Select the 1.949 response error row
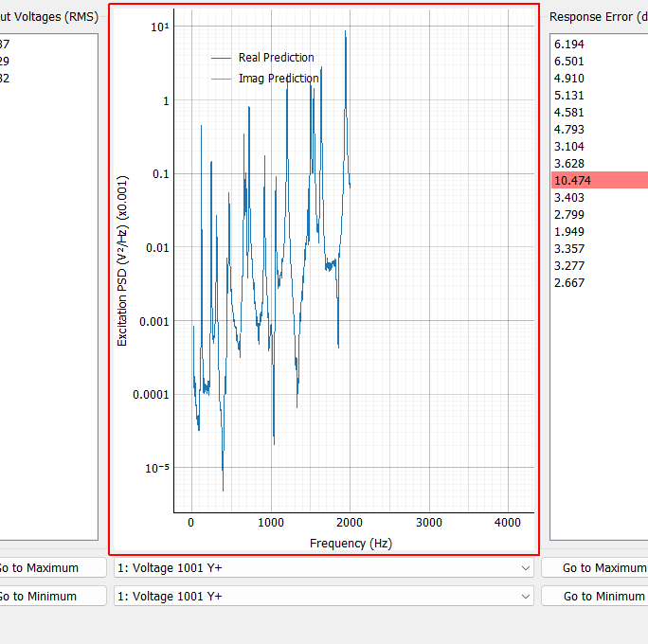This screenshot has width=648, height=644. point(600,231)
